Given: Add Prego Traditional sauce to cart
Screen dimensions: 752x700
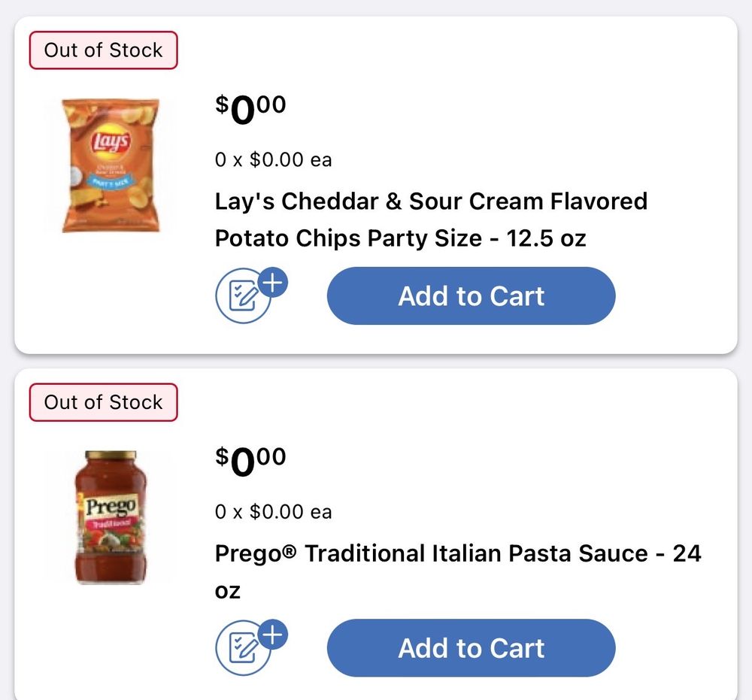Looking at the screenshot, I should 471,648.
